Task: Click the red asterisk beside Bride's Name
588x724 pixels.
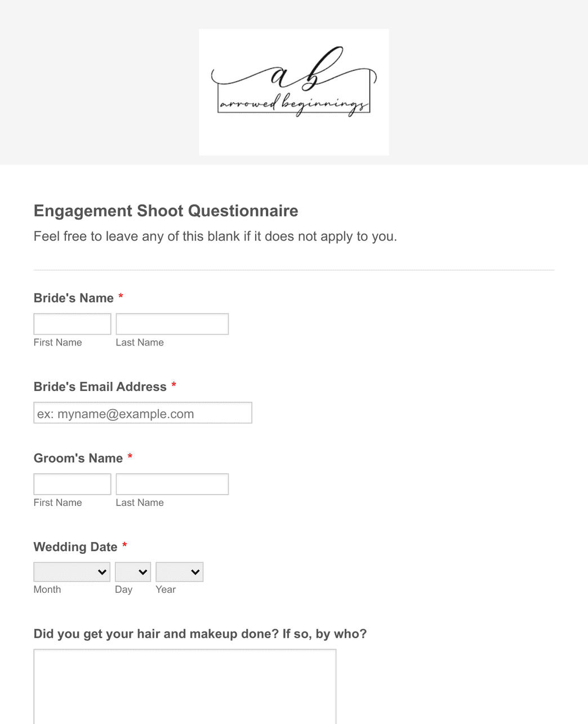Action: click(x=121, y=297)
